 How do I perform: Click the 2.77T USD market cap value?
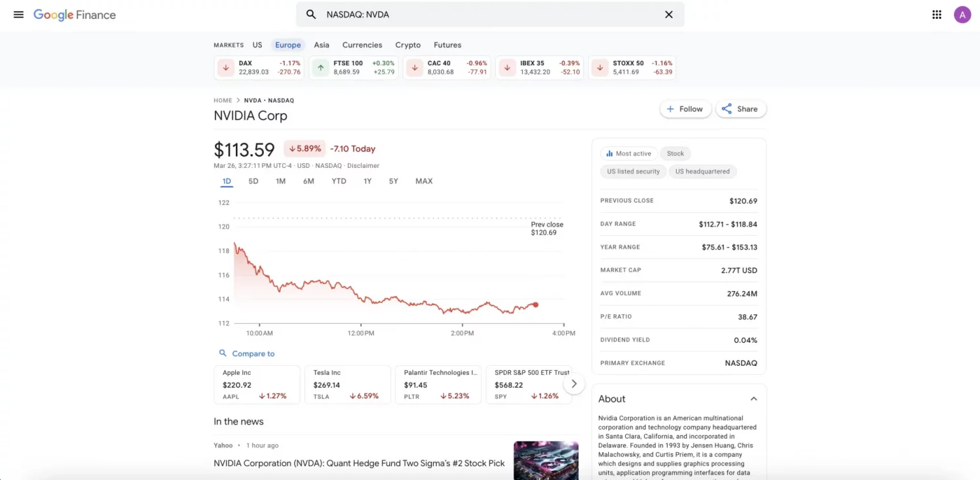(740, 270)
